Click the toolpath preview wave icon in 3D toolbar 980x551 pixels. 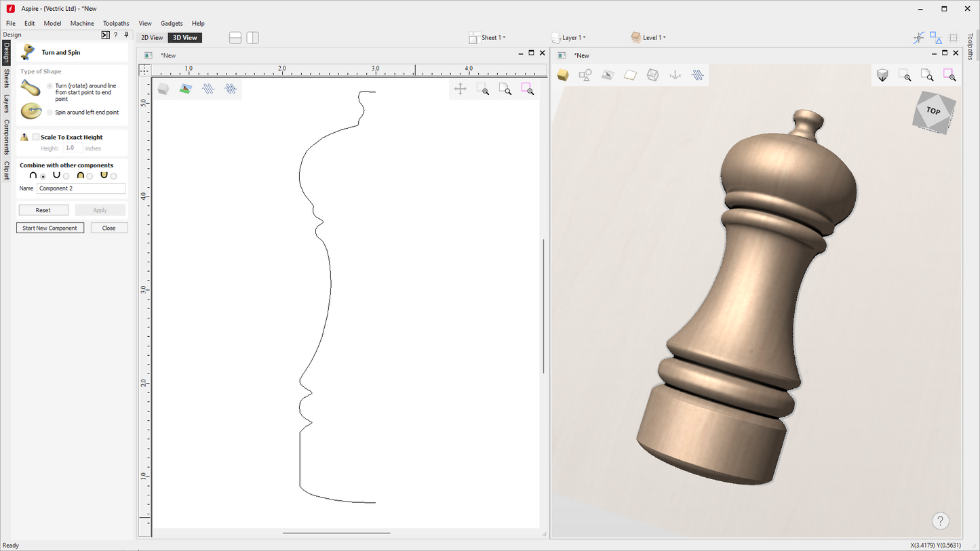pos(698,75)
